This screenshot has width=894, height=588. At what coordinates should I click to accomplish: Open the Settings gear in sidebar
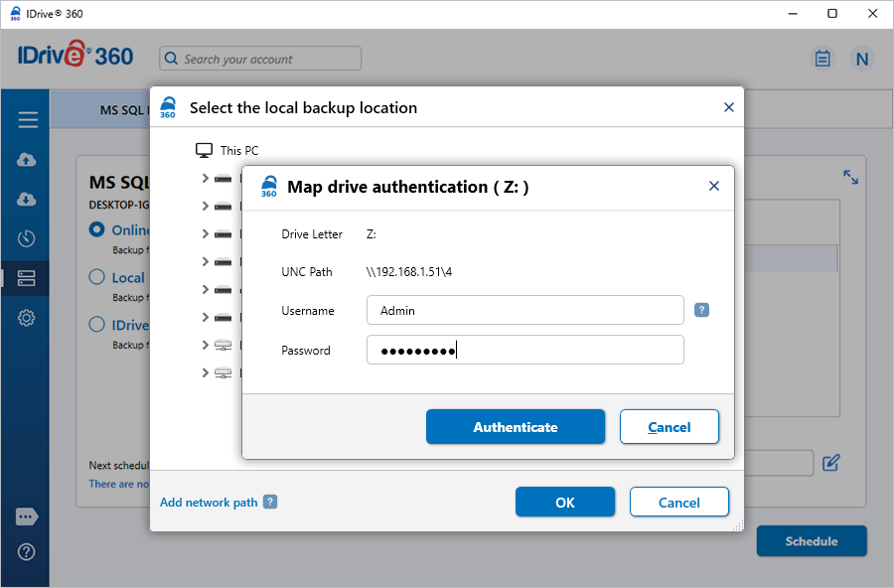27,318
